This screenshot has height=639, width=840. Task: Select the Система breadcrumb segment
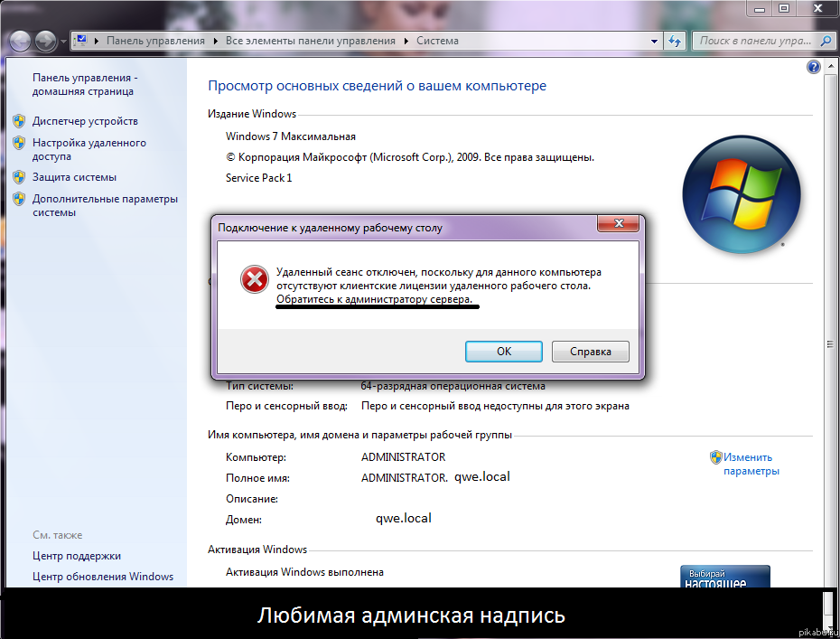pos(437,41)
